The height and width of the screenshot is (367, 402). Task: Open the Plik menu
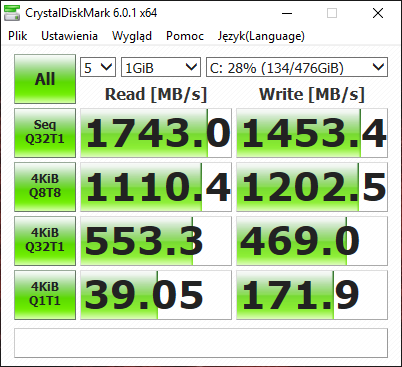(18, 36)
